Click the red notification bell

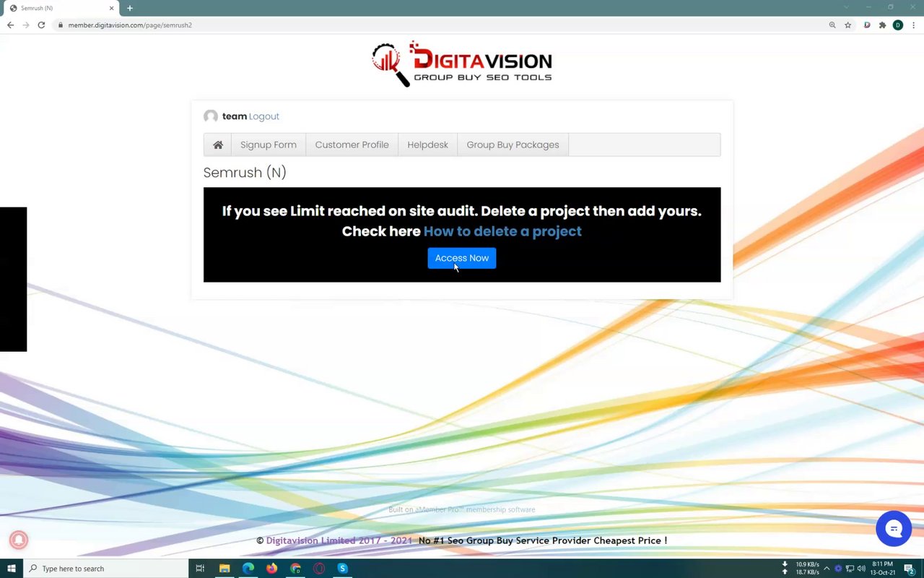19,540
